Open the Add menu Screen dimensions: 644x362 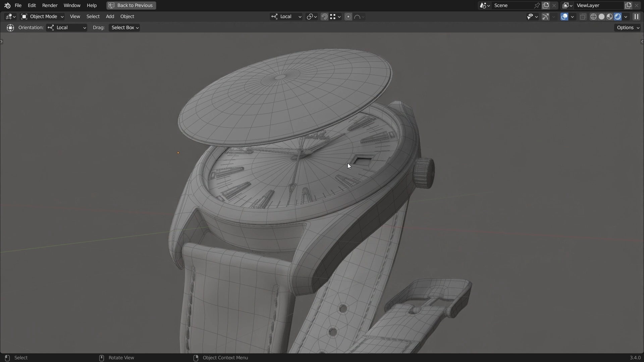point(110,16)
